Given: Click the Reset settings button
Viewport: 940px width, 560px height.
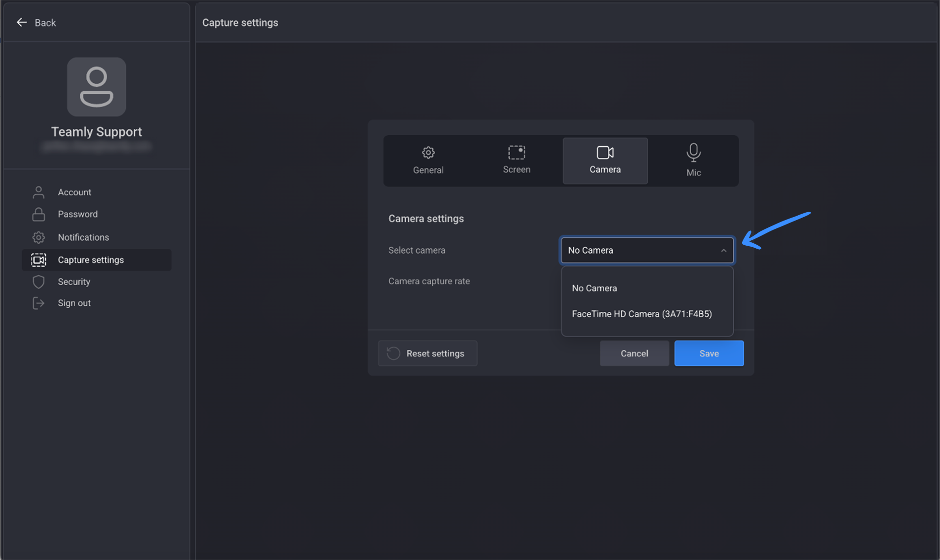Looking at the screenshot, I should tap(428, 353).
